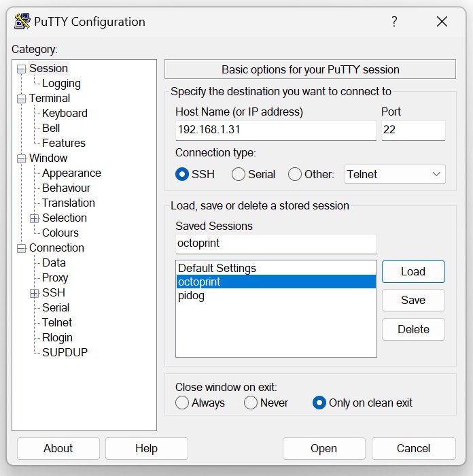Open the Colours category
This screenshot has height=476, width=473.
click(x=60, y=233)
